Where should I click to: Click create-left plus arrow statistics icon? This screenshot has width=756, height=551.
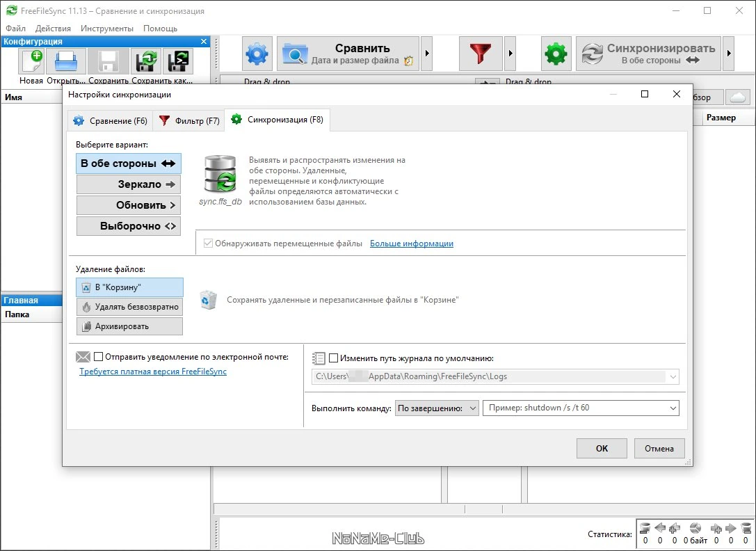[675, 528]
